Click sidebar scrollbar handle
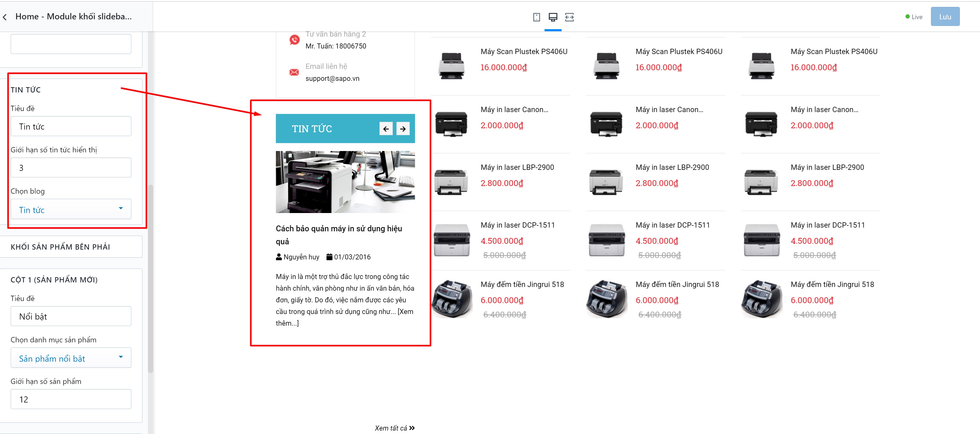980x434 pixels. click(150, 278)
